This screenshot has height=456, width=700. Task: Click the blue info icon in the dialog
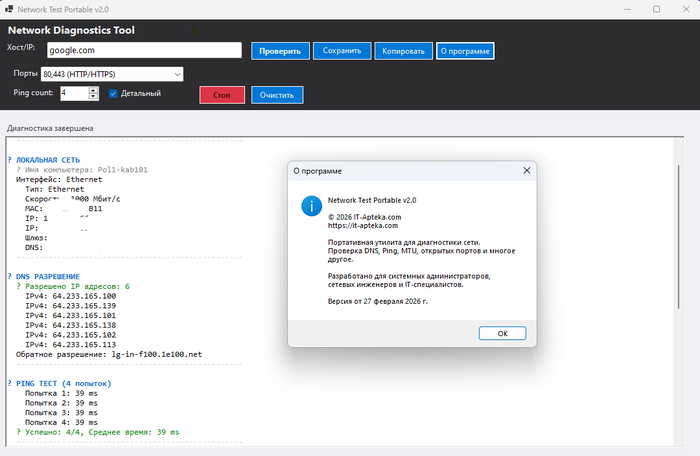[310, 206]
